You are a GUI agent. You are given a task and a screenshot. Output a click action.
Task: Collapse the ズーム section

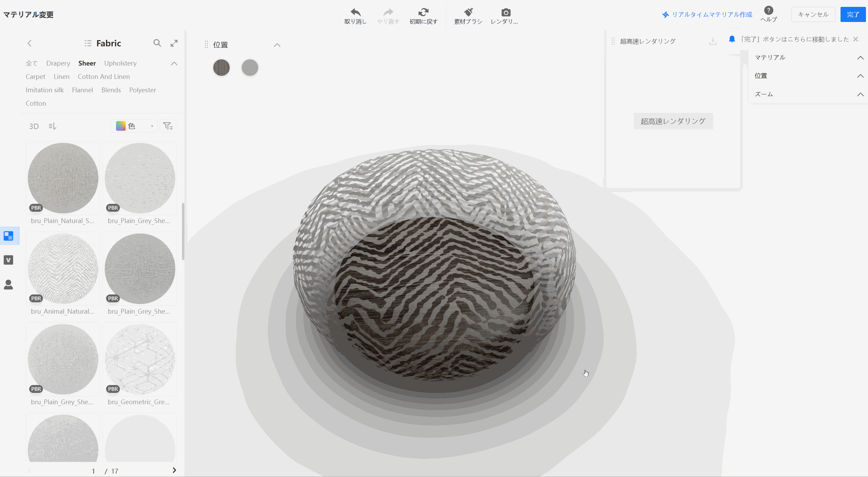pyautogui.click(x=860, y=94)
